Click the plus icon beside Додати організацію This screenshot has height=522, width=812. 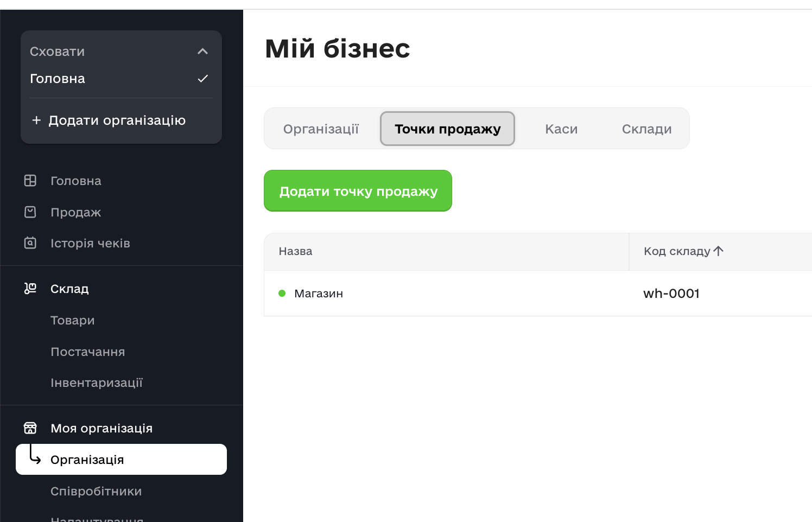pos(36,120)
